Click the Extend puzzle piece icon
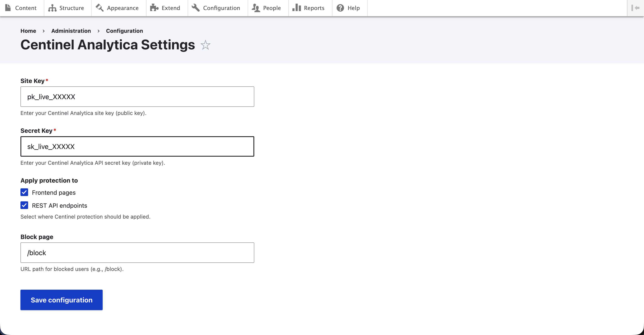 154,8
